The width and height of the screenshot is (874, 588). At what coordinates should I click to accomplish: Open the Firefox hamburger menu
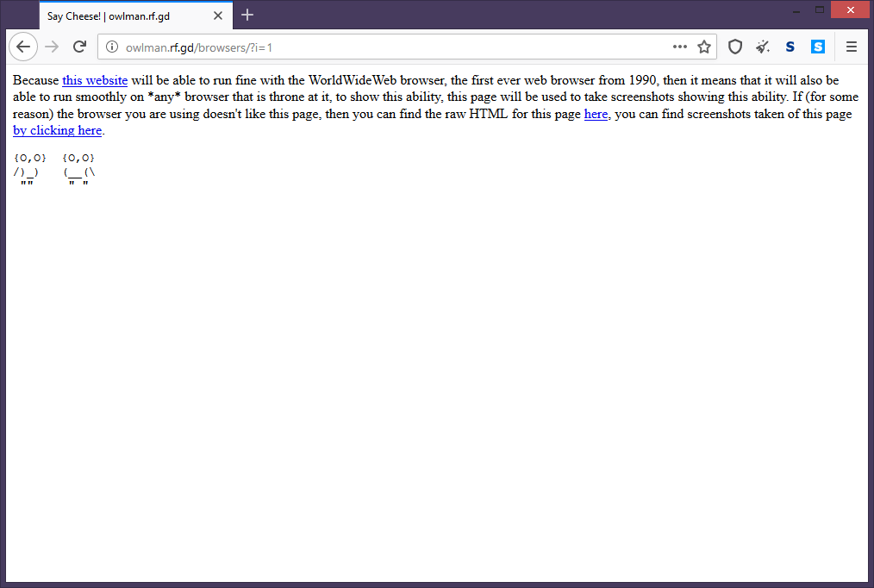(x=852, y=47)
